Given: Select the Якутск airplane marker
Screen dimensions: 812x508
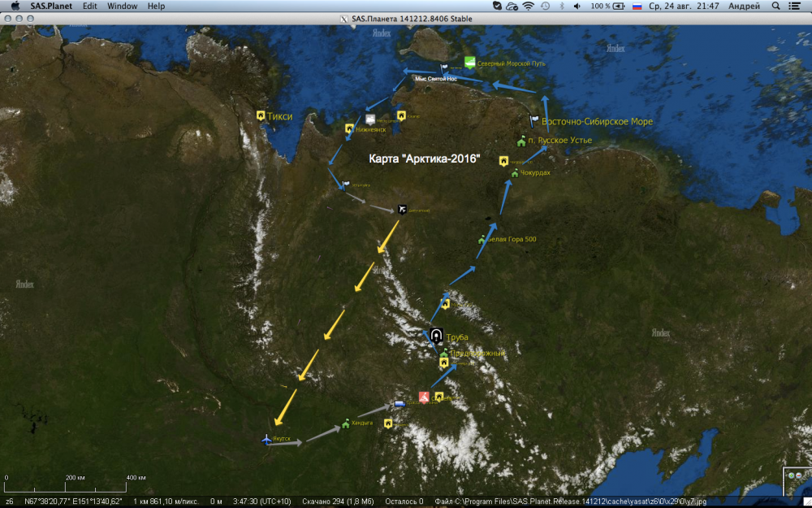Looking at the screenshot, I should [266, 439].
